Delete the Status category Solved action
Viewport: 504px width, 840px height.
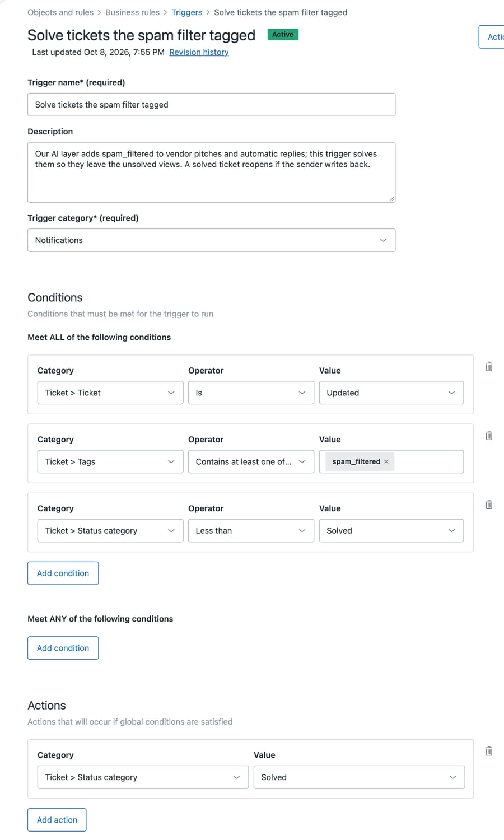(x=489, y=752)
